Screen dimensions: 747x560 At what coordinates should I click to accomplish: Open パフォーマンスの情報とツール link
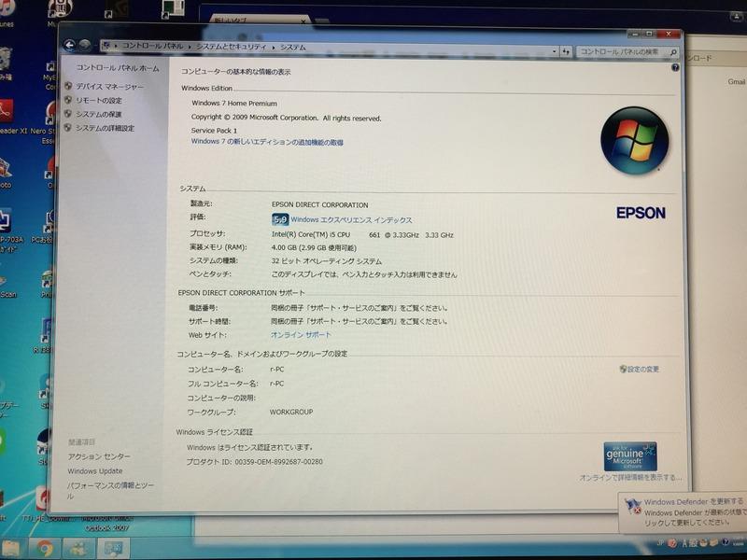(x=110, y=490)
